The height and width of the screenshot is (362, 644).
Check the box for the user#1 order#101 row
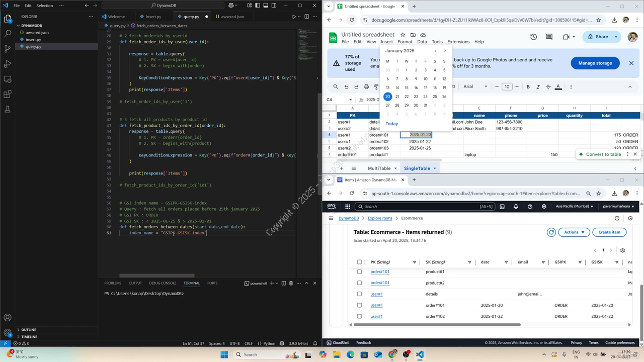click(x=359, y=305)
